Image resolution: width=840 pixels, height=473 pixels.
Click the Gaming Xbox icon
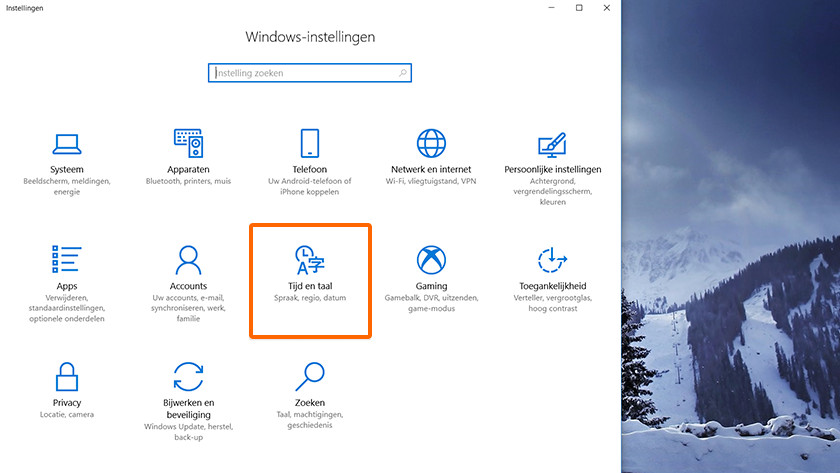(431, 260)
